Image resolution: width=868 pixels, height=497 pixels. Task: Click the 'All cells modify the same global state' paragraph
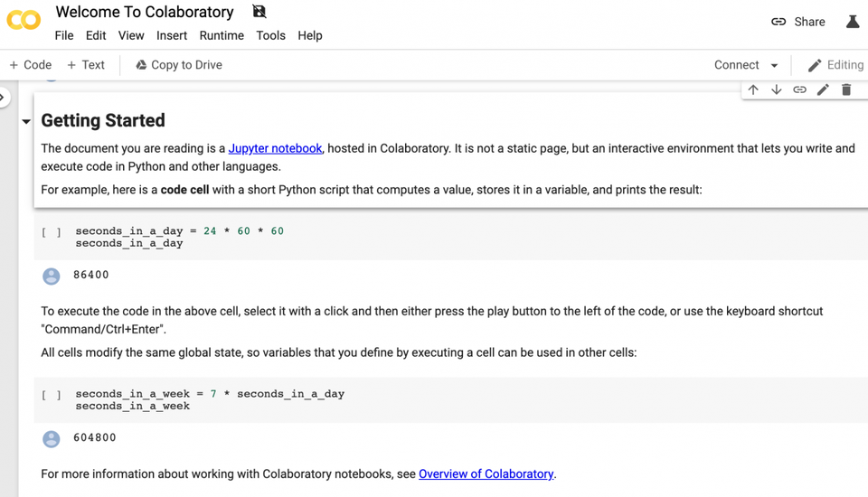(x=339, y=352)
